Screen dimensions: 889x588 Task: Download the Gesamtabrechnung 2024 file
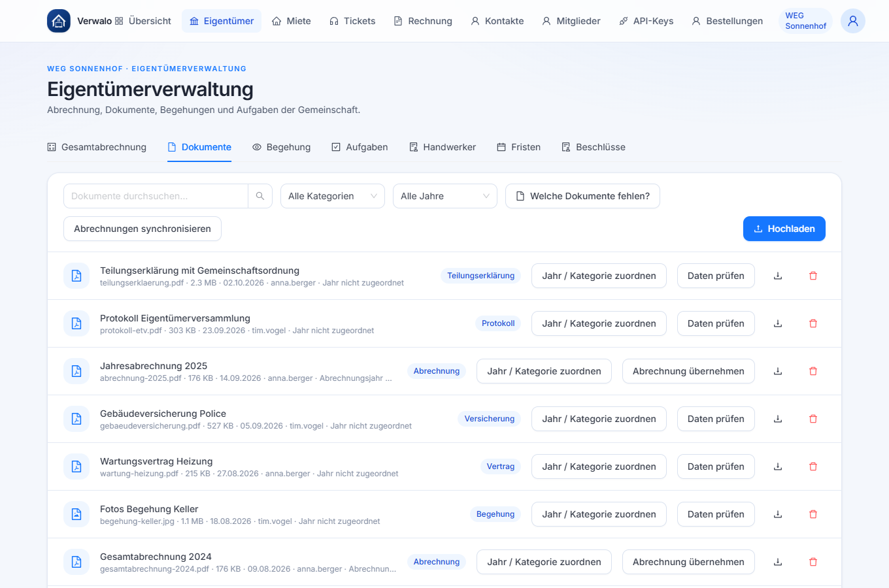(778, 562)
